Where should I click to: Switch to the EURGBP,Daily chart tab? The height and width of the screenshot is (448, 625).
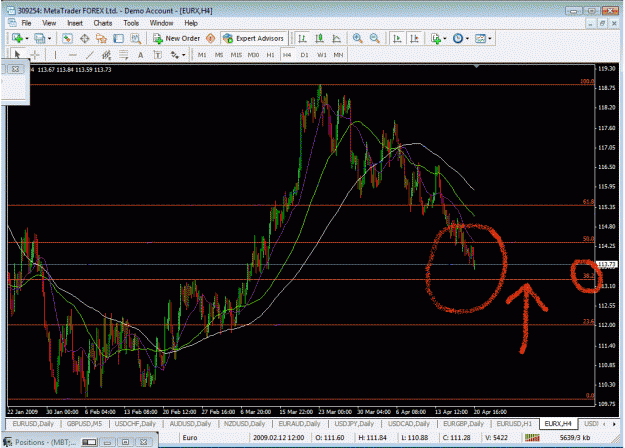[464, 424]
